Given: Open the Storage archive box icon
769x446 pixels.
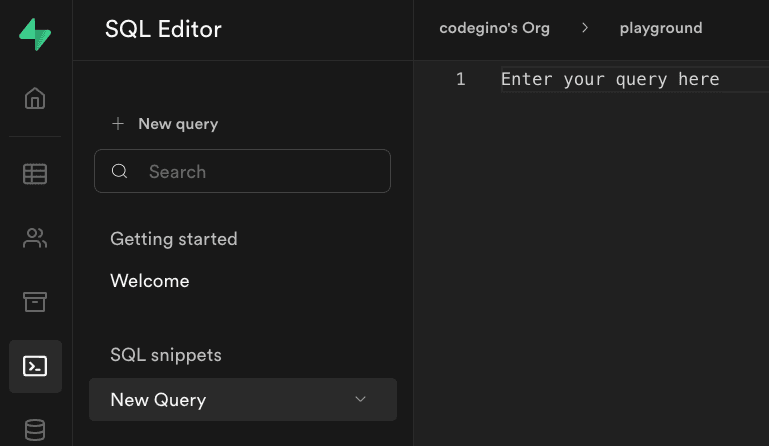Looking at the screenshot, I should [x=35, y=302].
